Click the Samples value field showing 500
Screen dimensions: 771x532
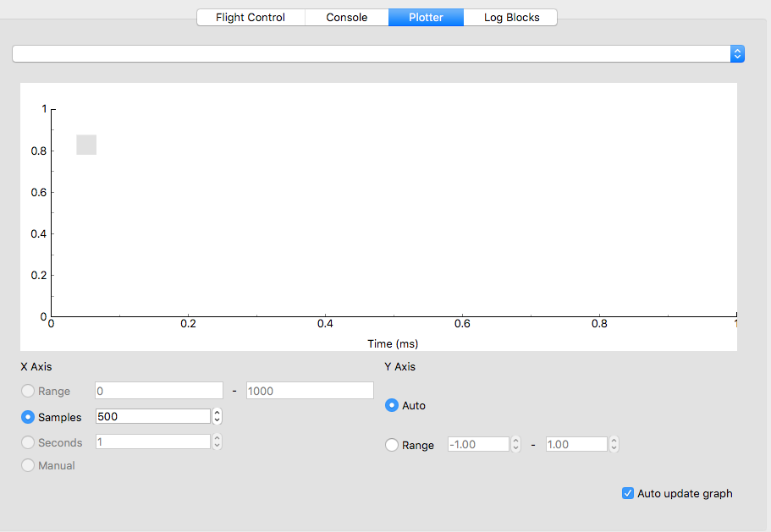152,416
